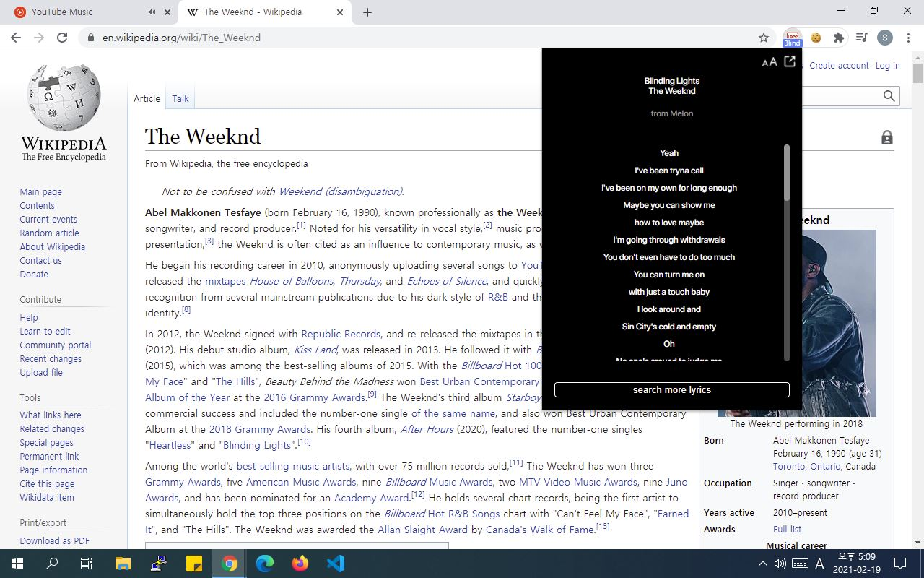Click What links here tool
Image resolution: width=924 pixels, height=578 pixels.
click(51, 415)
